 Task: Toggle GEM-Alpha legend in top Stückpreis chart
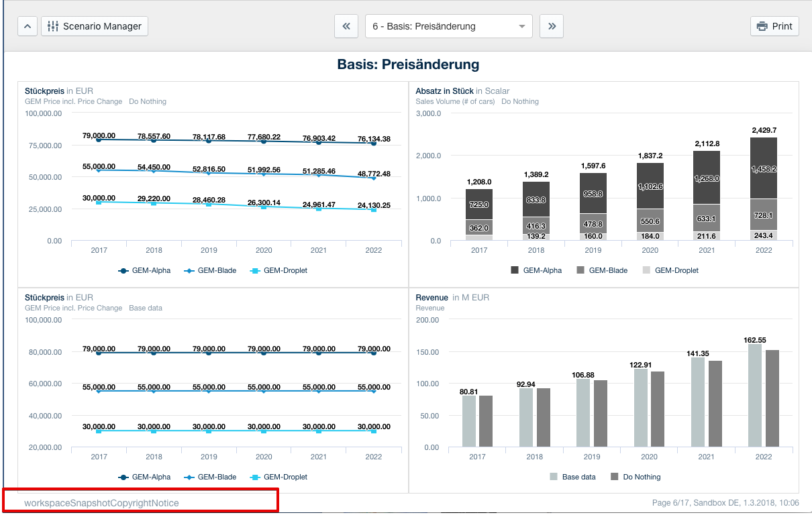tap(144, 271)
